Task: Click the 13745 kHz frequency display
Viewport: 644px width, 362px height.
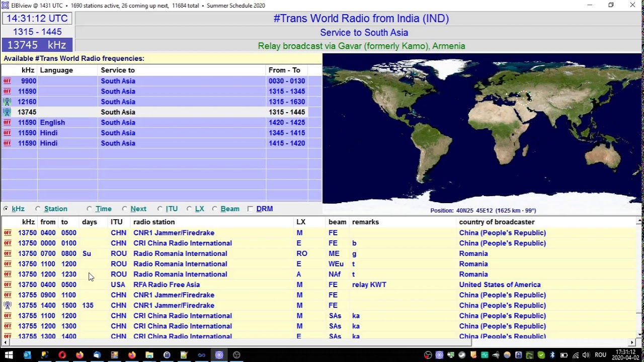Action: tap(37, 45)
